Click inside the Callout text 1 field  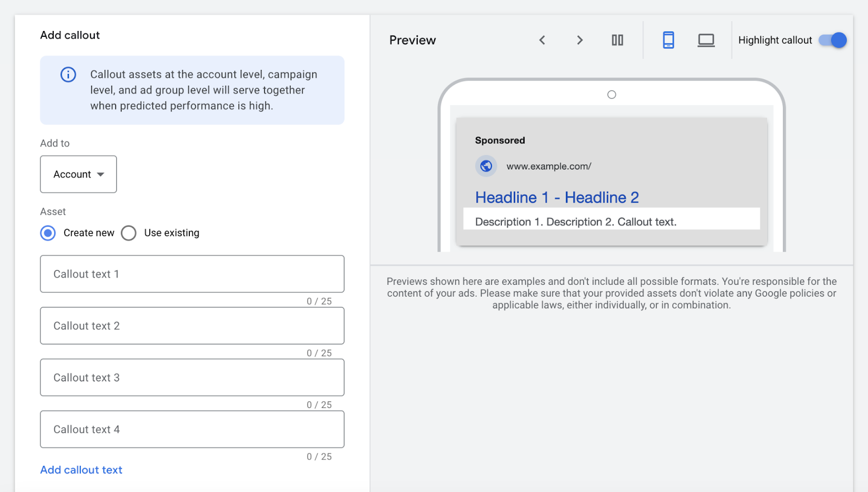(x=192, y=274)
